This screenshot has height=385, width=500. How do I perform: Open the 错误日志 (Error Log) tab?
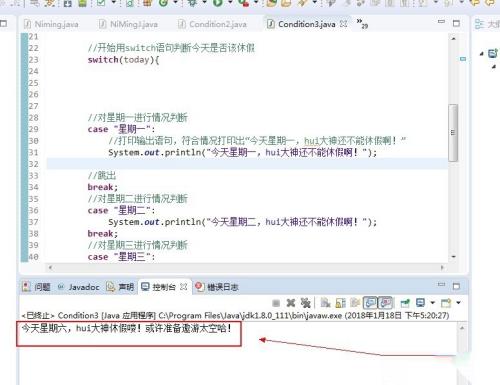(x=217, y=287)
